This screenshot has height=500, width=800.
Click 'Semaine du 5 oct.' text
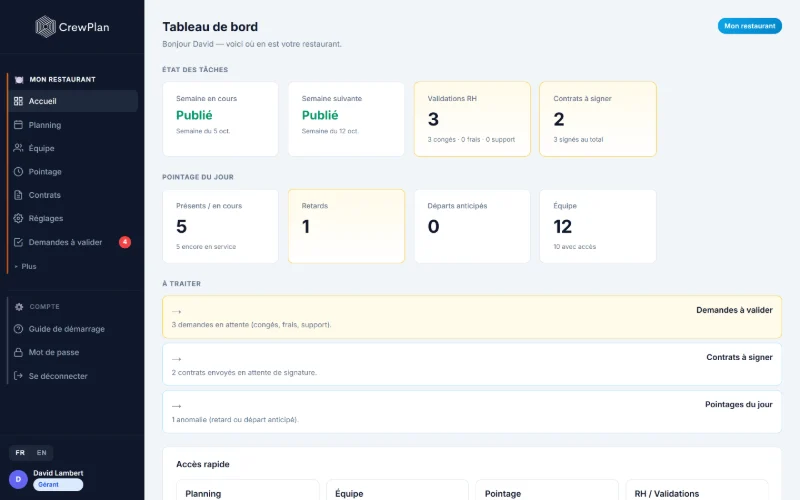point(203,131)
